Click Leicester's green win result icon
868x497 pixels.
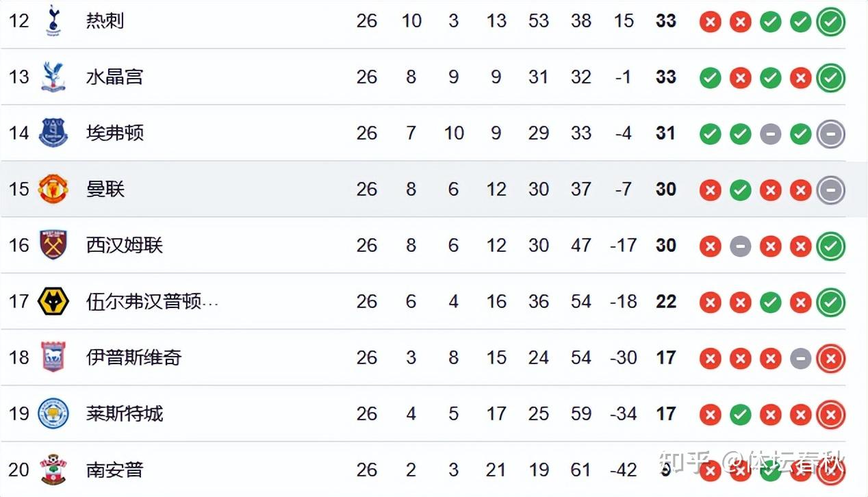(740, 415)
